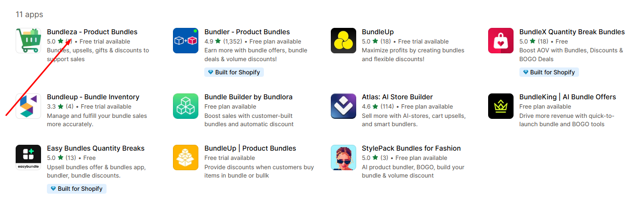Viewport: 644px width, 202px height.
Task: Click the Bundleza shopping cart app icon
Action: [x=28, y=41]
